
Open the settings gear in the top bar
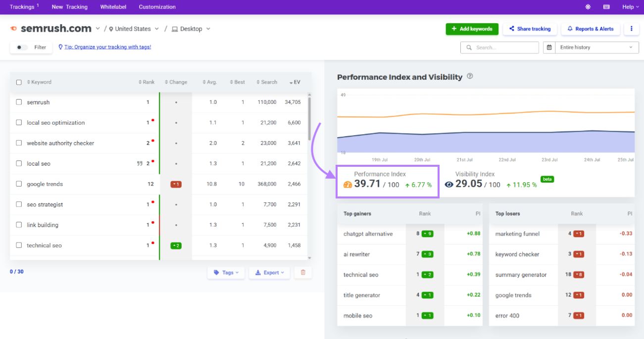[587, 6]
